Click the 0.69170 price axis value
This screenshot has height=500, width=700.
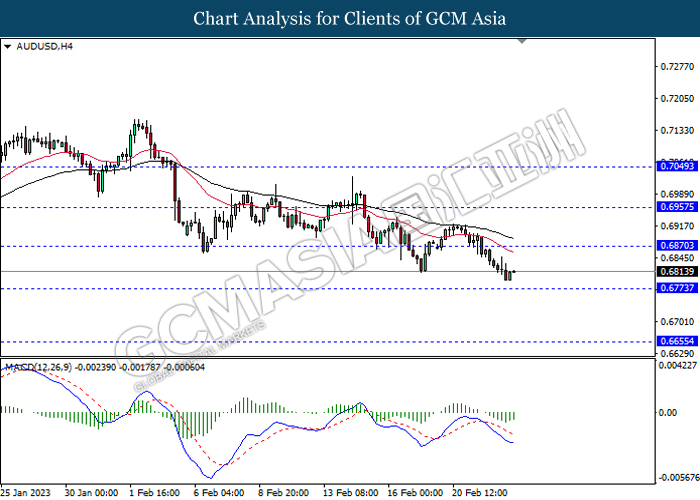tap(677, 226)
